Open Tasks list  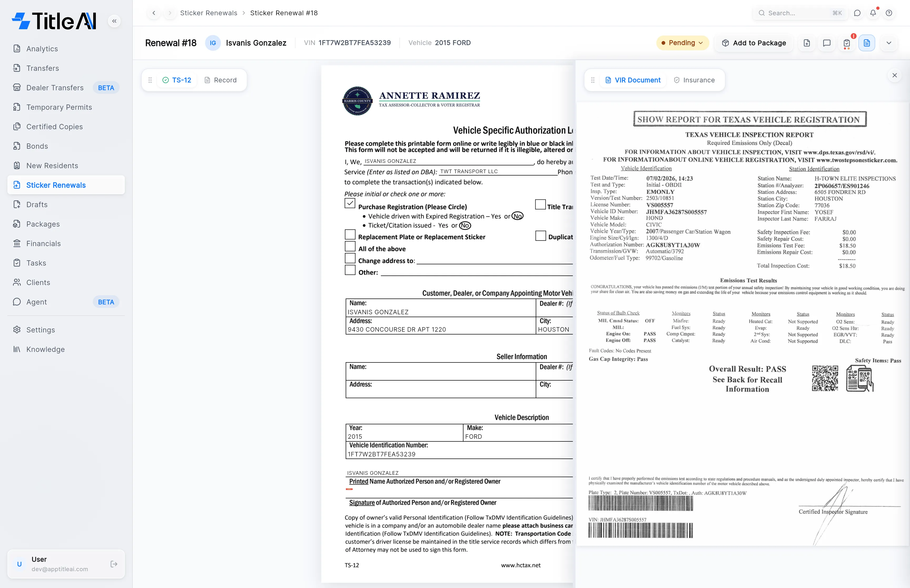coord(66,263)
